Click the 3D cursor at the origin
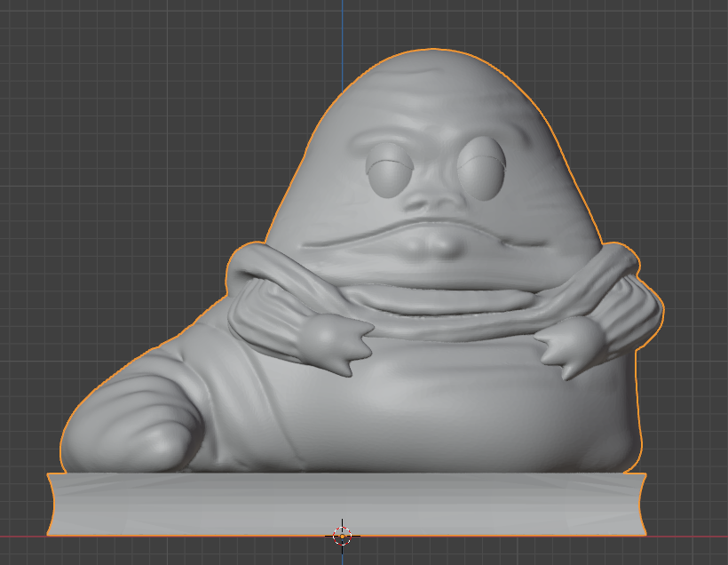Viewport: 728px width, 565px height. pyautogui.click(x=343, y=536)
